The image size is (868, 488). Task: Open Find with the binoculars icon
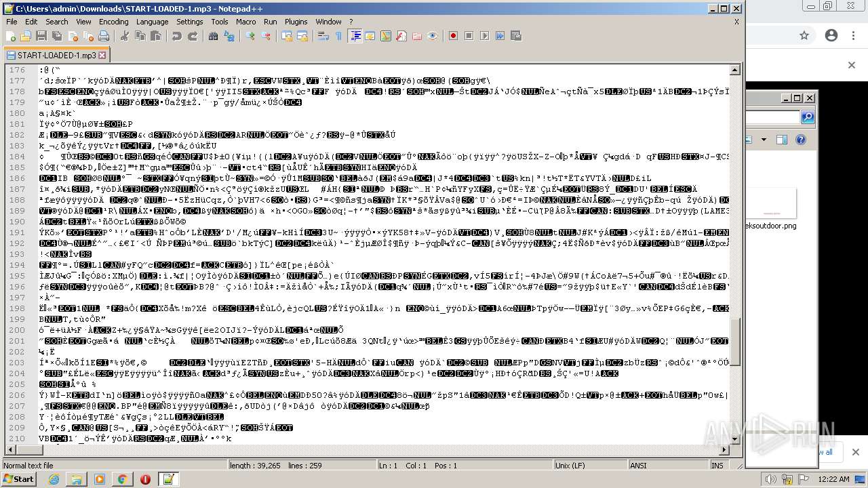[x=214, y=36]
